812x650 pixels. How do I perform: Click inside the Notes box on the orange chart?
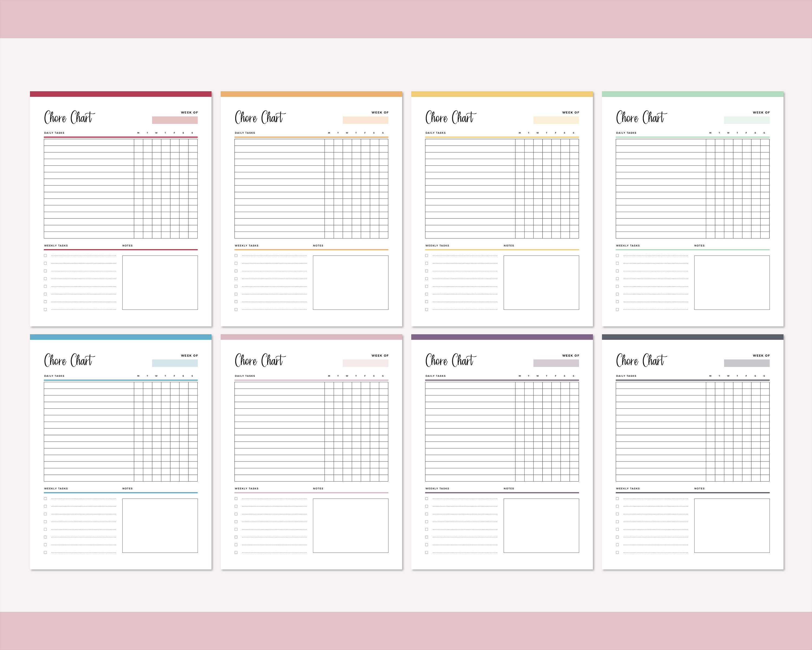(351, 282)
